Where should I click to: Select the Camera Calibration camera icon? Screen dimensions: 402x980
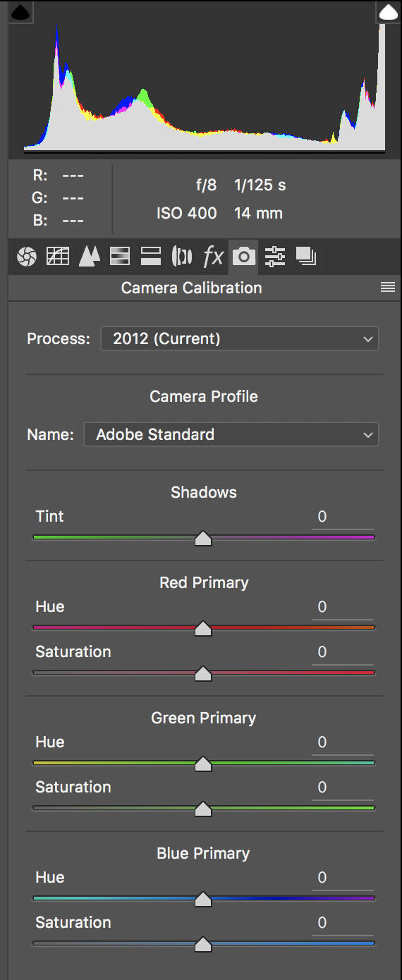tap(244, 257)
